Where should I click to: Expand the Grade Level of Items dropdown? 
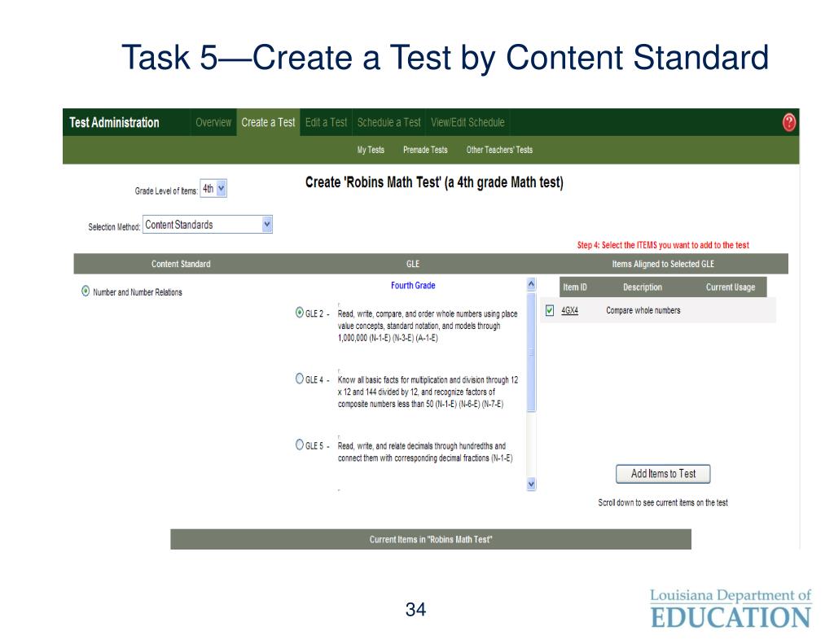pyautogui.click(x=213, y=188)
